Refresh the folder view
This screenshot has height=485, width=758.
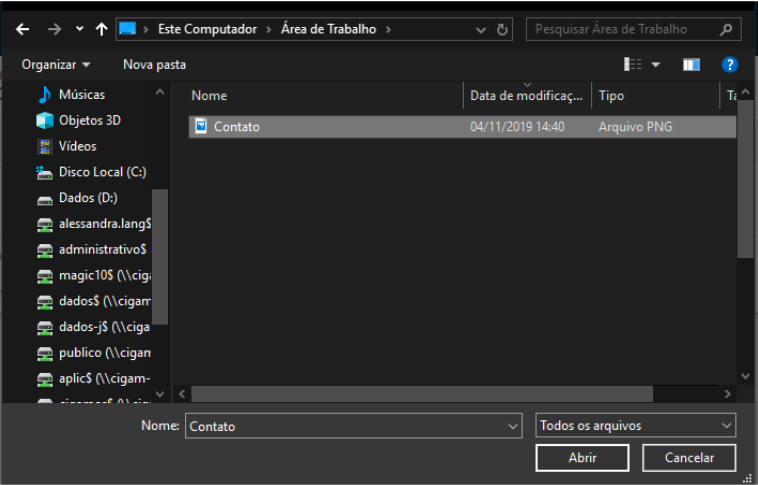pyautogui.click(x=502, y=29)
